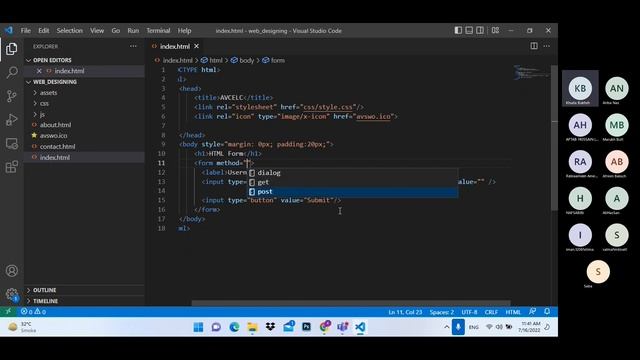Open avswo.ico file in explorer
This screenshot has height=360, width=640.
coord(84,136)
